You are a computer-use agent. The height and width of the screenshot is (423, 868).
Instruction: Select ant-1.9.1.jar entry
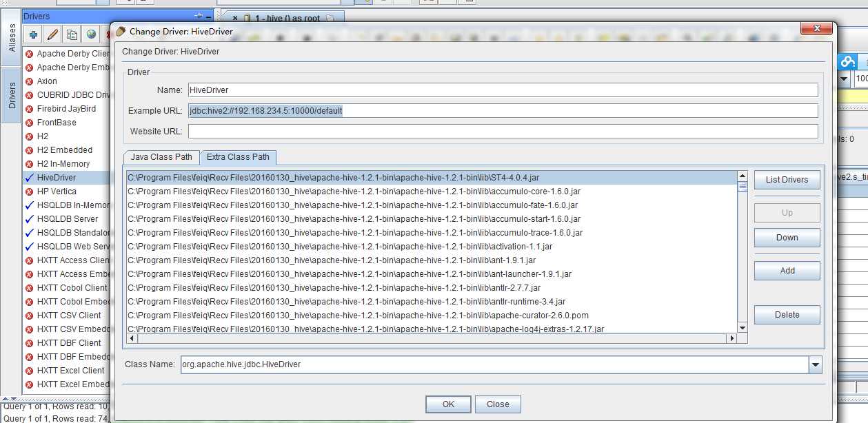(x=432, y=260)
